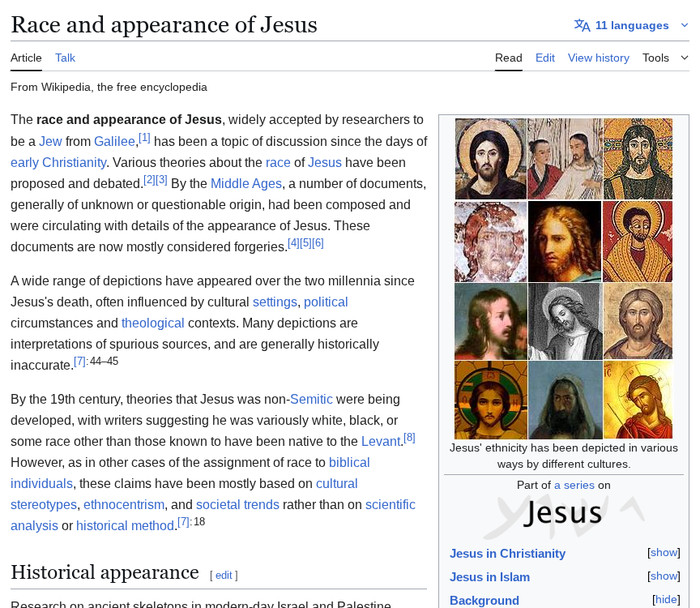
Task: Open the bottom-right golden icon image
Action: [638, 400]
